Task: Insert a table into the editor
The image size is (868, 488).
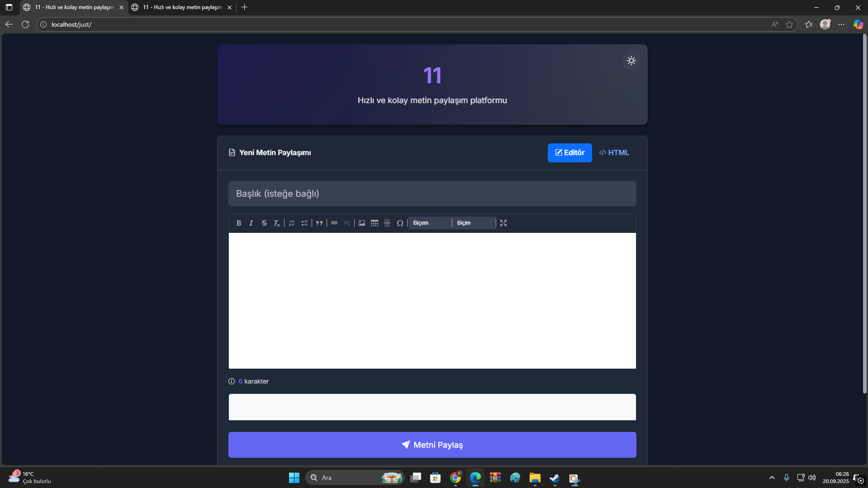Action: [x=375, y=223]
